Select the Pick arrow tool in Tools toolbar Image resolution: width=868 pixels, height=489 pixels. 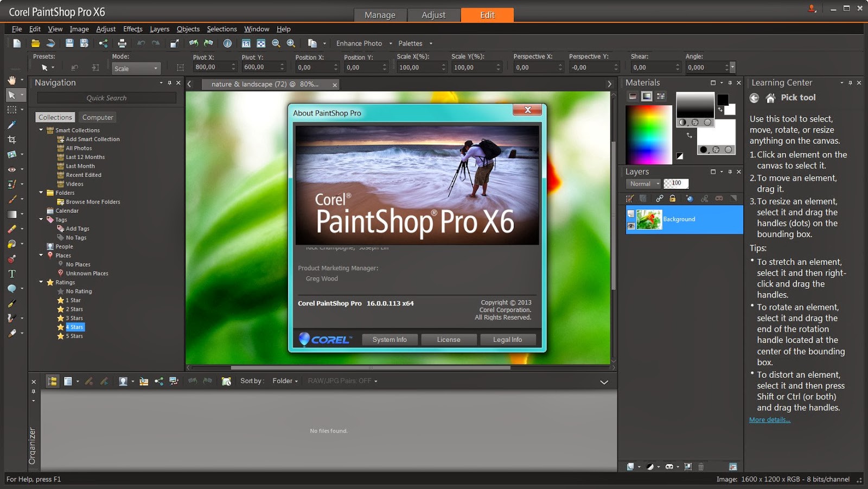pyautogui.click(x=12, y=95)
